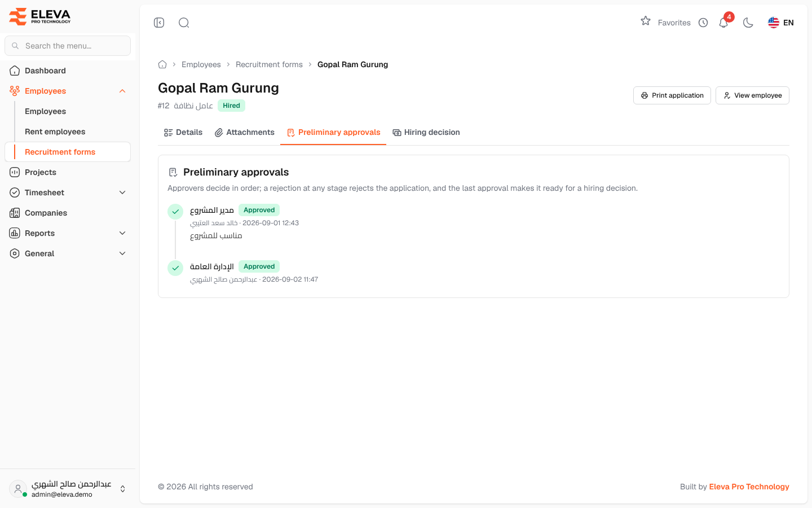Click the Employees group icon in sidebar
The image size is (812, 508).
(x=15, y=91)
